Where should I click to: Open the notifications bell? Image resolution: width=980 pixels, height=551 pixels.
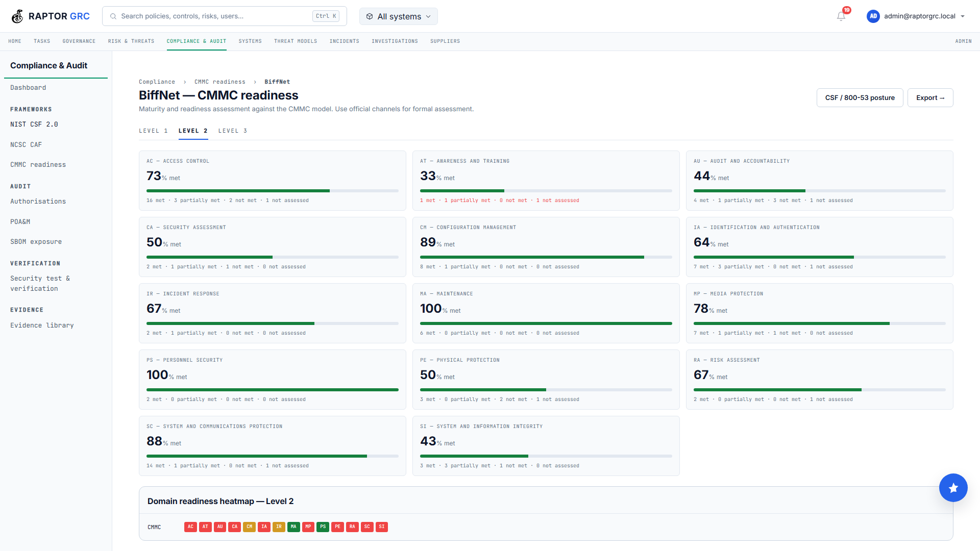(841, 16)
